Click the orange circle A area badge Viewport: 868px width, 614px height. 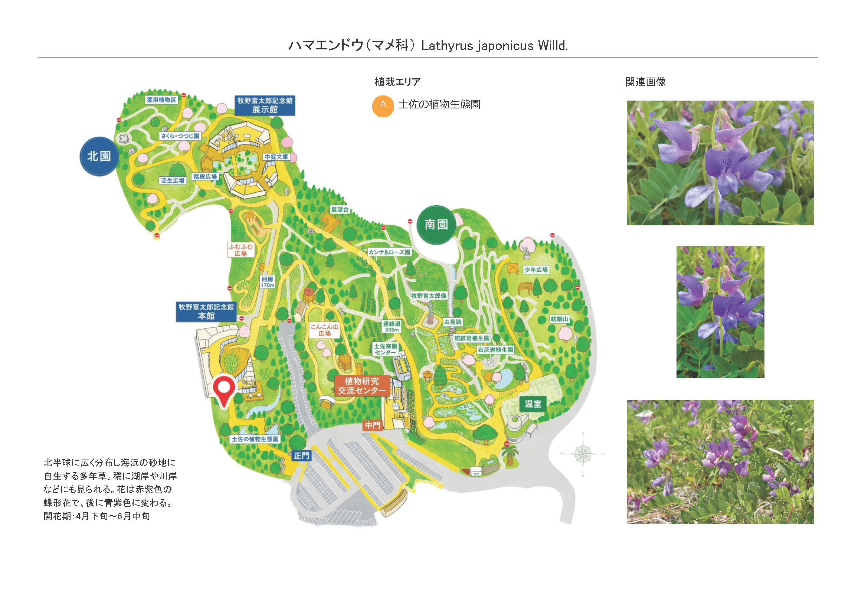(x=383, y=105)
